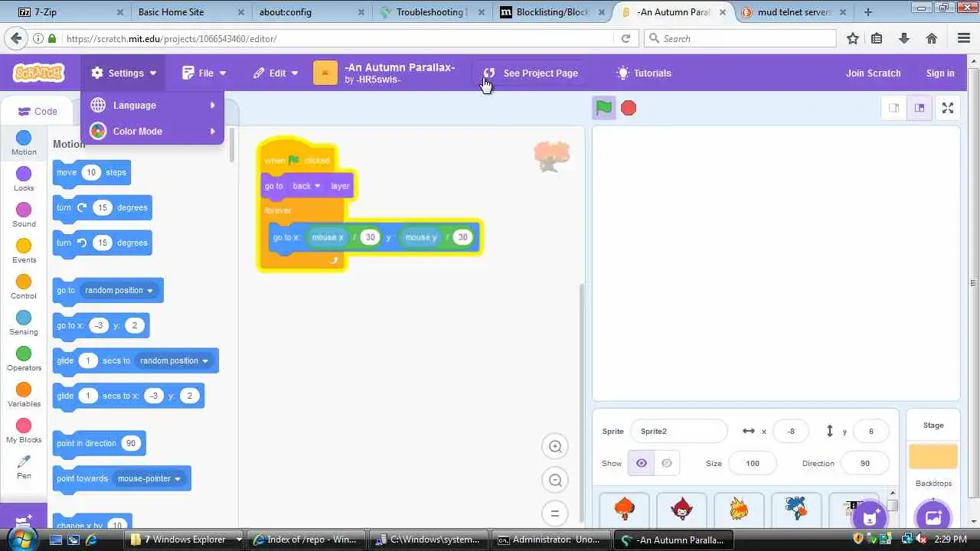Click Join Scratch link

(x=873, y=73)
